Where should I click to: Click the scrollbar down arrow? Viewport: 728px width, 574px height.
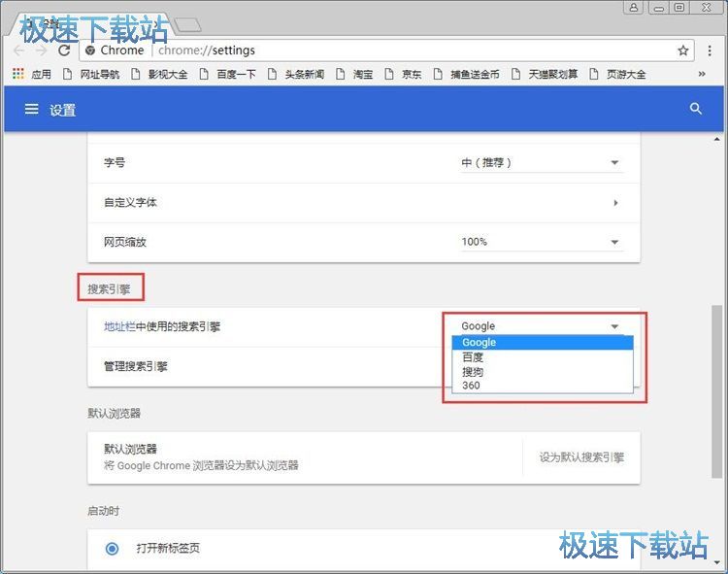coord(717,562)
